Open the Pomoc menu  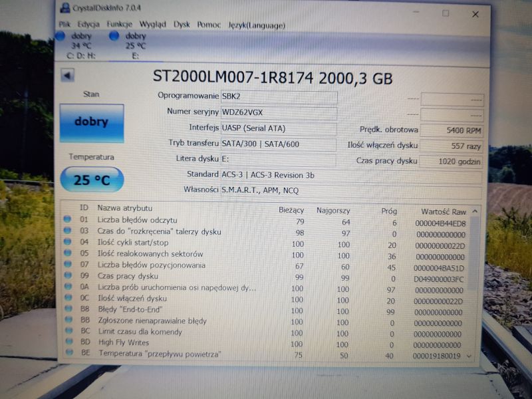[209, 25]
